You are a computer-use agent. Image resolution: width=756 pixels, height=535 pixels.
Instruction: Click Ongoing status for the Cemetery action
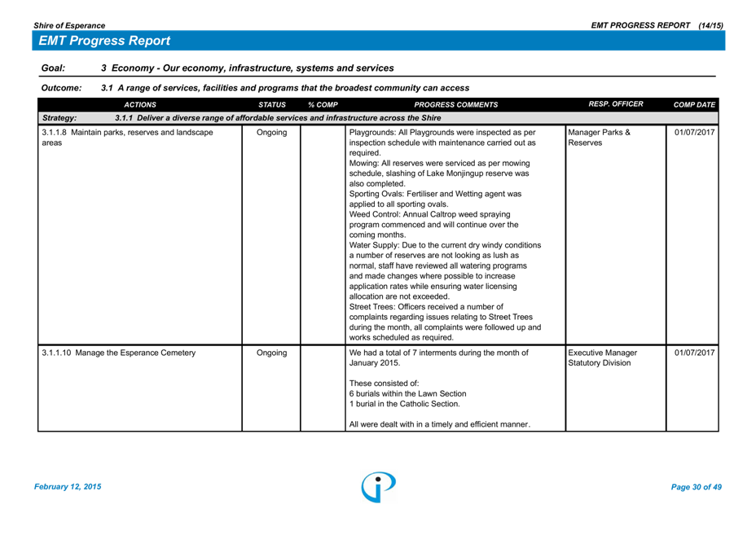click(x=271, y=353)
